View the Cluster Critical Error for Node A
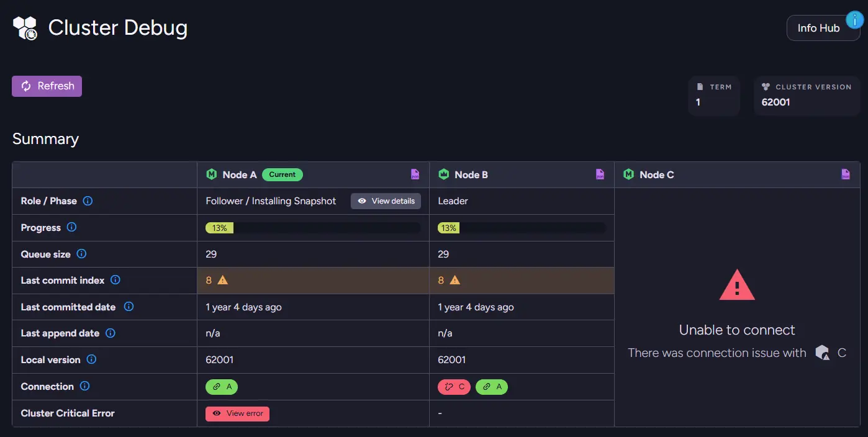 [237, 413]
